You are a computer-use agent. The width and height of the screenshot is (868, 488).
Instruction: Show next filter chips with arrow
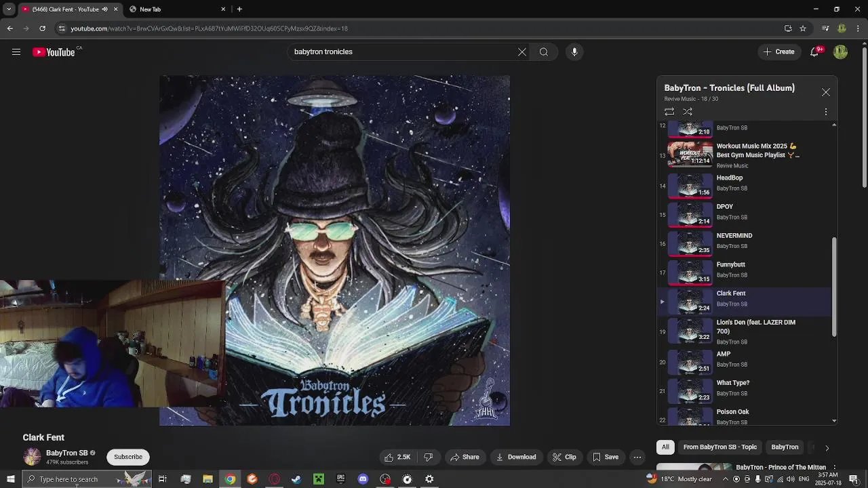click(x=827, y=448)
